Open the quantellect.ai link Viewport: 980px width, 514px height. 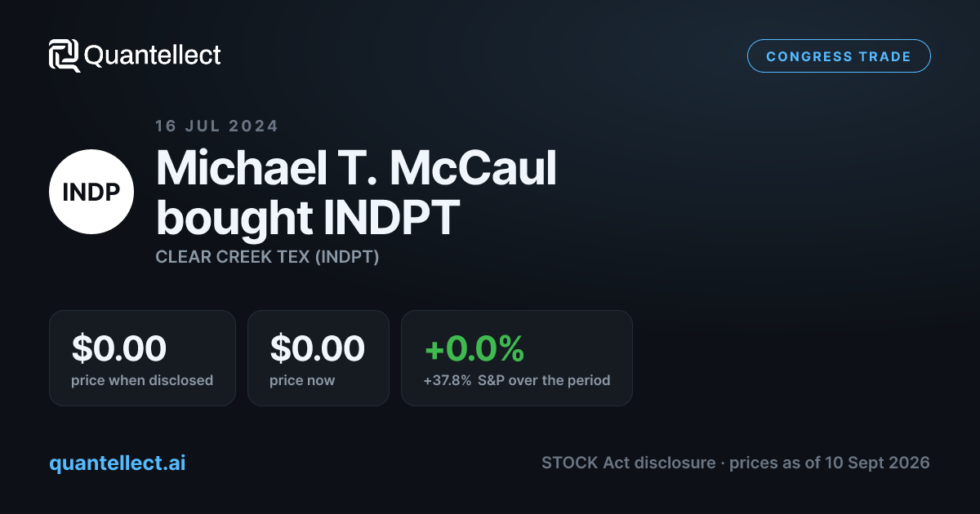[x=118, y=463]
